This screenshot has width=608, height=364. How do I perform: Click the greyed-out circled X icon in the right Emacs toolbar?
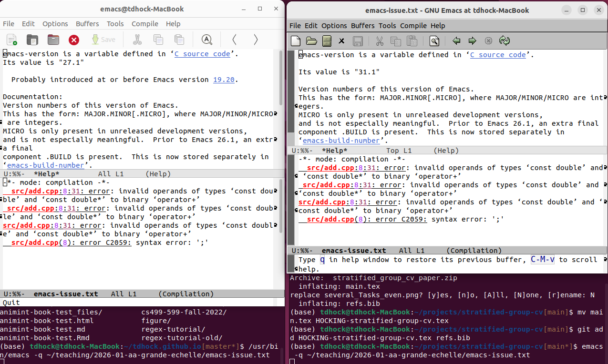[488, 41]
